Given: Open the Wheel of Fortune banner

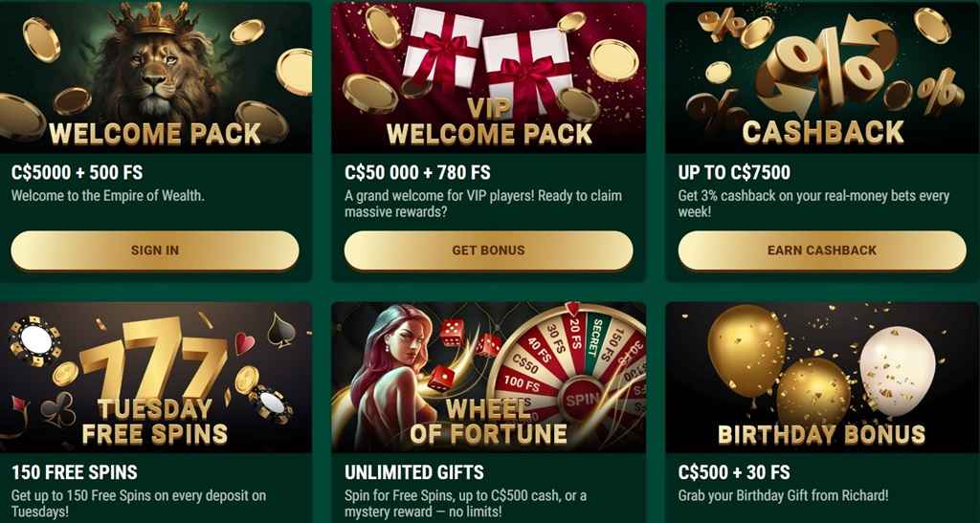Looking at the screenshot, I should 489,378.
